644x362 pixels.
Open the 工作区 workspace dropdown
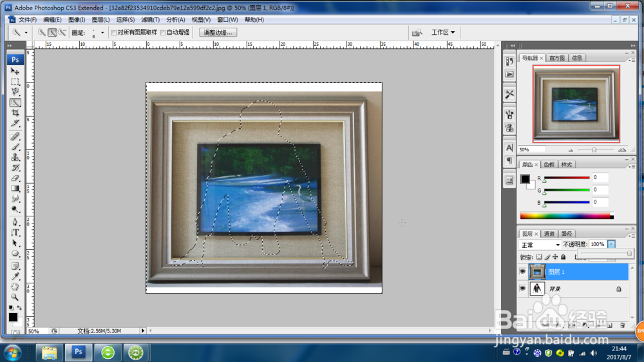443,32
